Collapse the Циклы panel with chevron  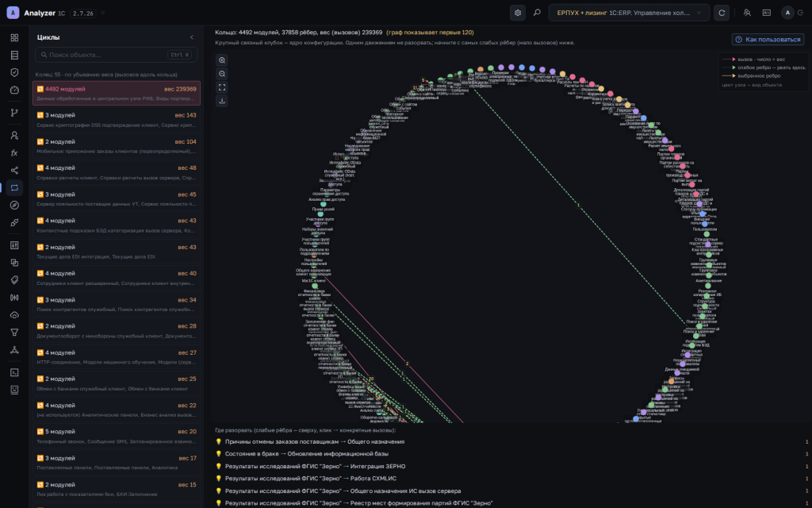[x=192, y=37]
